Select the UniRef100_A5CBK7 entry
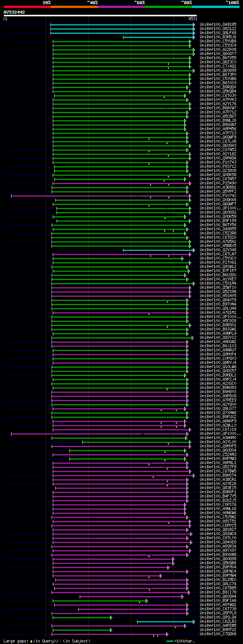243x644 pixels. click(218, 117)
